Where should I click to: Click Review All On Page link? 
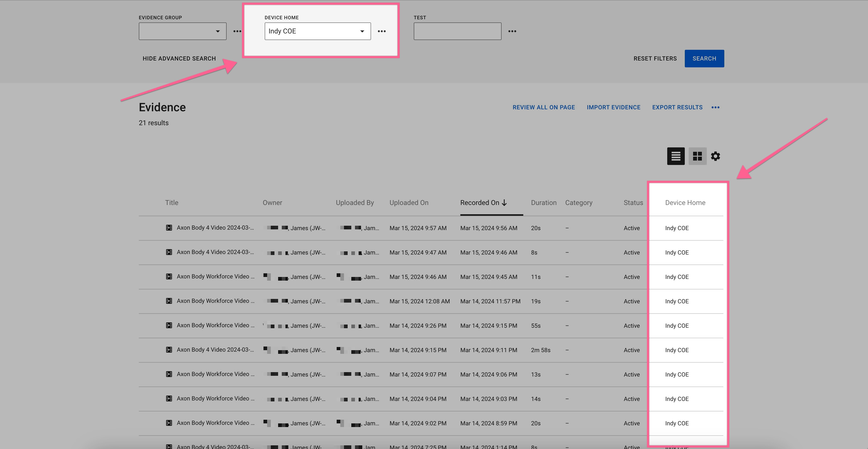[x=544, y=107]
